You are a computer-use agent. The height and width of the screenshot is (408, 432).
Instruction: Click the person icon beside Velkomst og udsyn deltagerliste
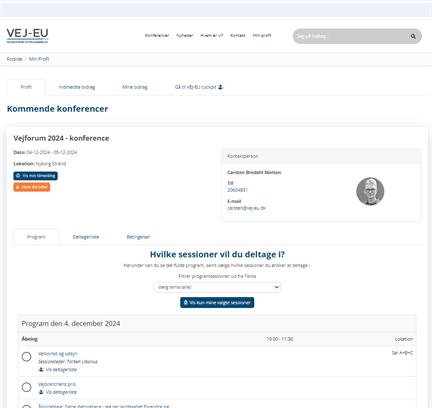[x=41, y=369]
